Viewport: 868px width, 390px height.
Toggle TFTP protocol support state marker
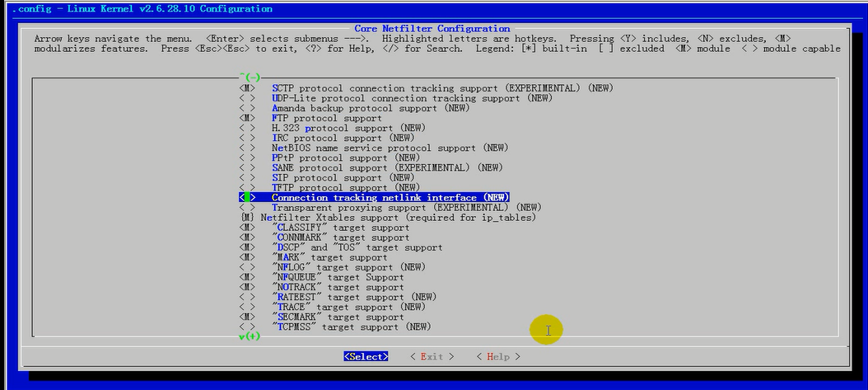pos(247,188)
